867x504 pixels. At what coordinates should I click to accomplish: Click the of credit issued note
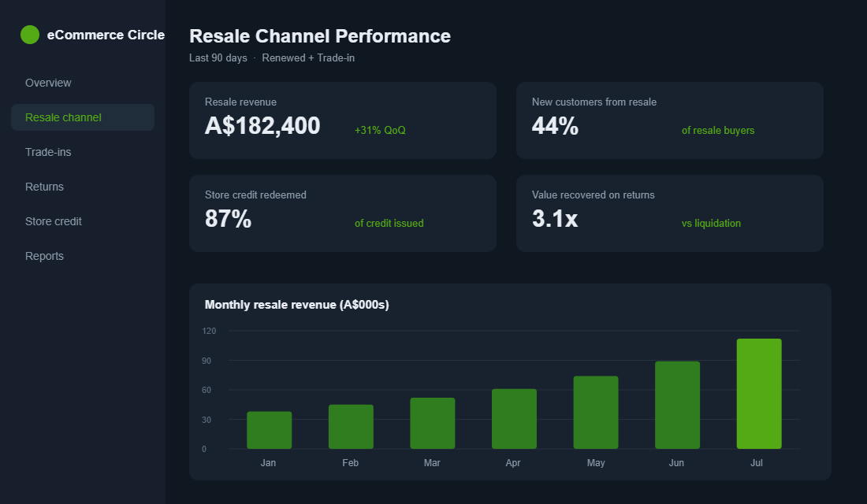pyautogui.click(x=389, y=224)
